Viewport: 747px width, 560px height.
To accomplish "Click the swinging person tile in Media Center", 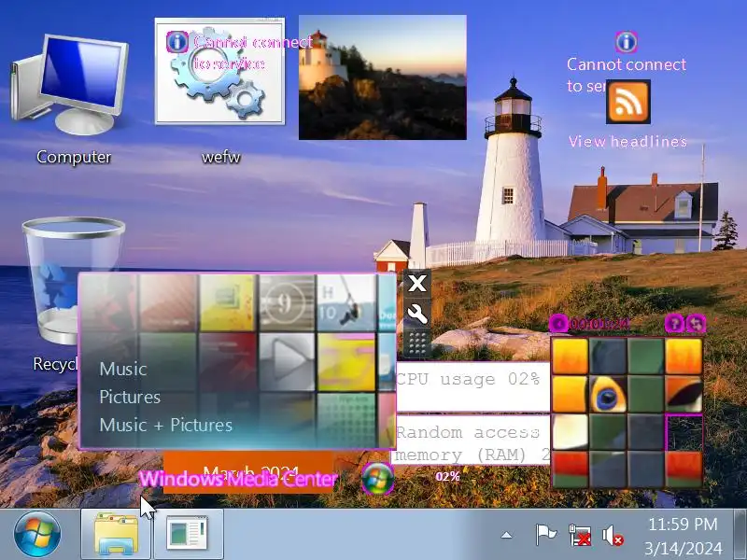I will pos(346,302).
